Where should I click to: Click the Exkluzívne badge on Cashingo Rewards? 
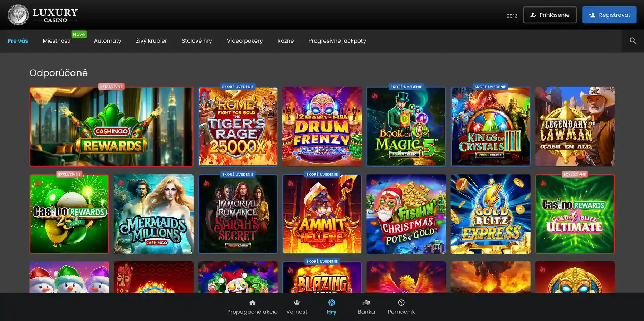click(111, 87)
